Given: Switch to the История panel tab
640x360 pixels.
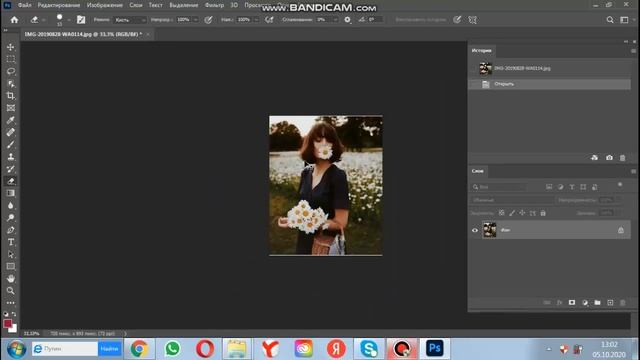Looking at the screenshot, I should 481,51.
